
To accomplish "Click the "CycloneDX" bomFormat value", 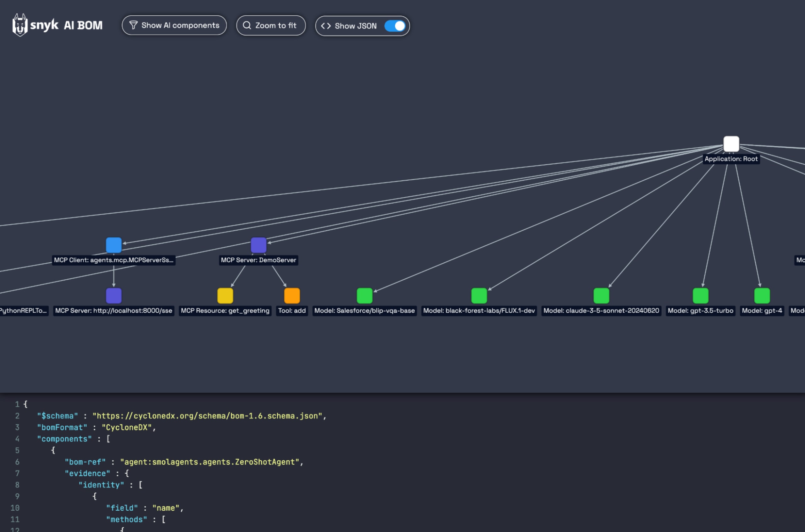I will 127,427.
